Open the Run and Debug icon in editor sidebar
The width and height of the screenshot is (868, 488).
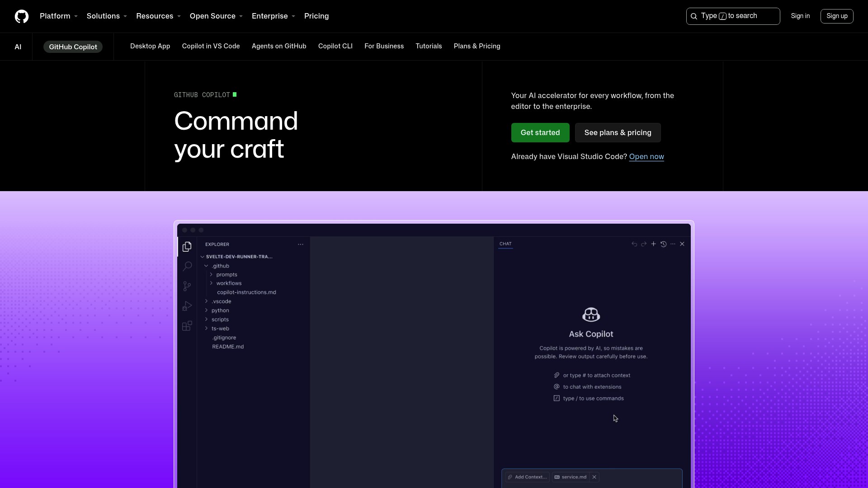pyautogui.click(x=187, y=306)
